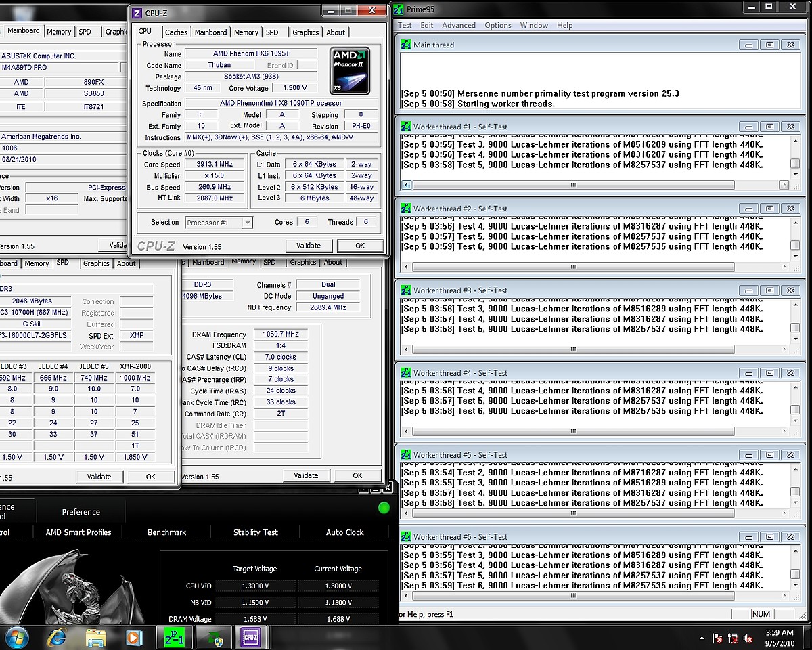Image resolution: width=812 pixels, height=650 pixels.
Task: Switch to Mainboard tab in front CPU-Z
Action: click(211, 32)
